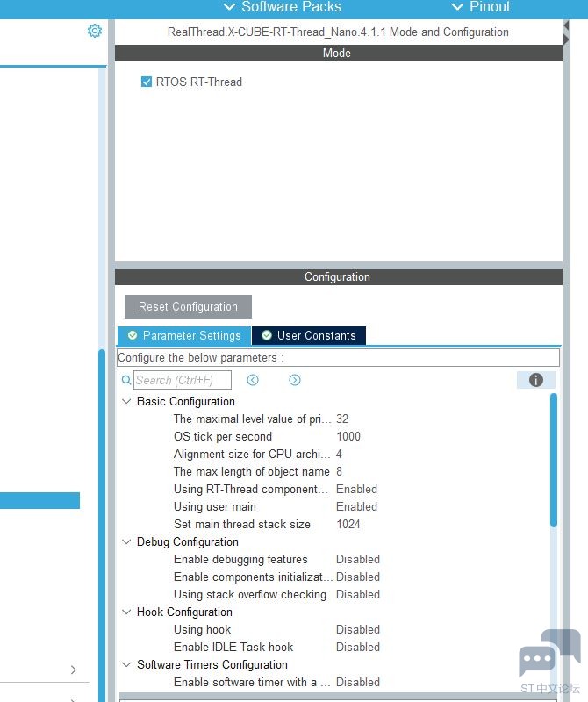Image resolution: width=588 pixels, height=702 pixels.
Task: Open the chat bubble forum icon
Action: (x=550, y=653)
